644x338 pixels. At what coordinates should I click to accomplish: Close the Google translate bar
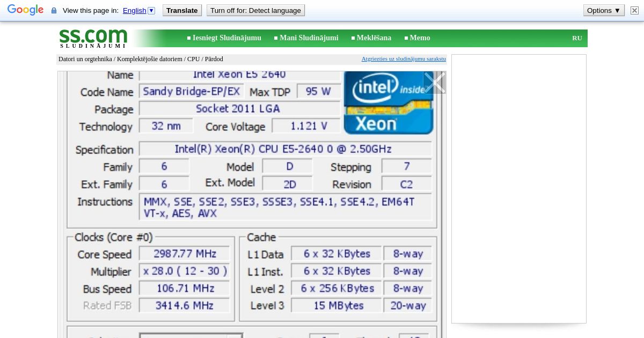634,10
